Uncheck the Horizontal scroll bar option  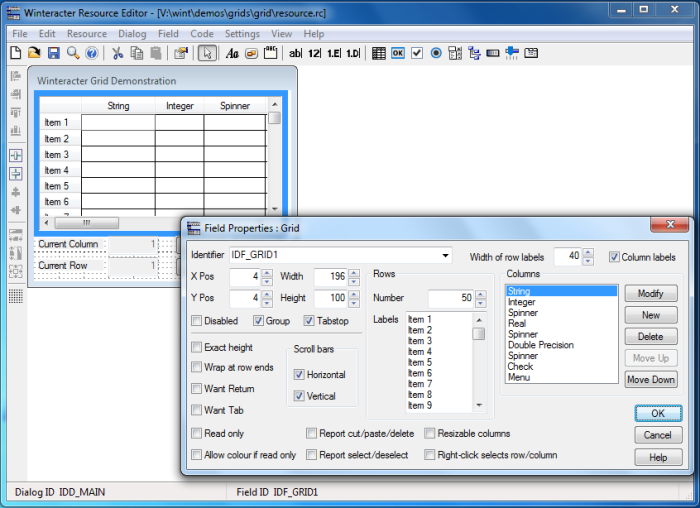click(x=299, y=375)
